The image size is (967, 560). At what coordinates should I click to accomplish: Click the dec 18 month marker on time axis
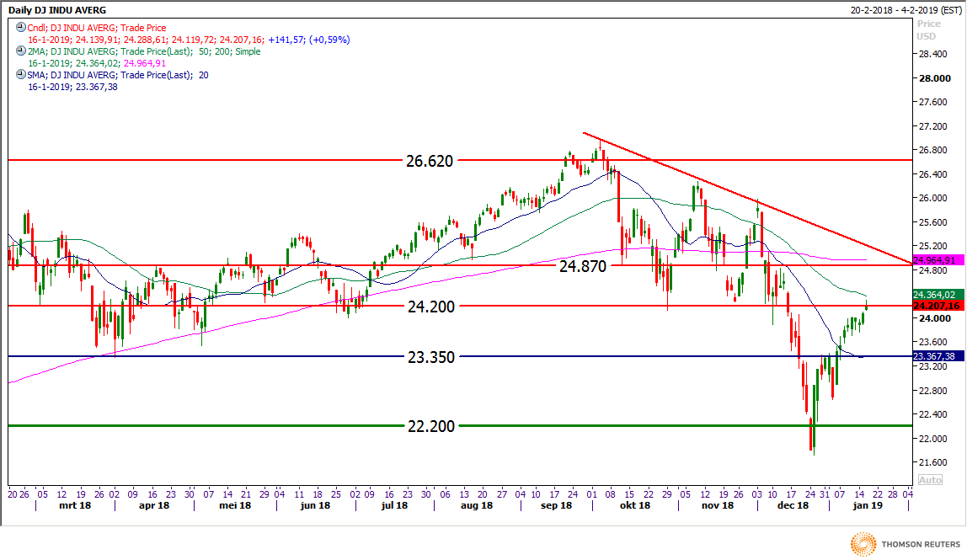(x=792, y=506)
